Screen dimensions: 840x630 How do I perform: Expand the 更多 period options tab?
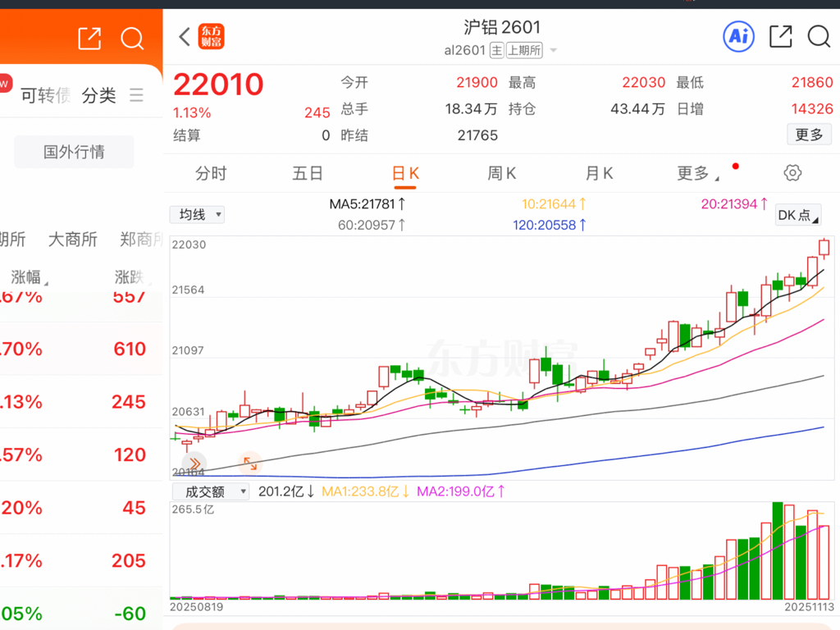point(698,173)
